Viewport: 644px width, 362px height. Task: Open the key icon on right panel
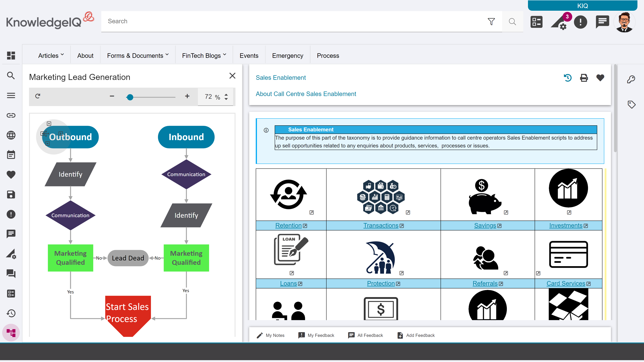coord(631,79)
